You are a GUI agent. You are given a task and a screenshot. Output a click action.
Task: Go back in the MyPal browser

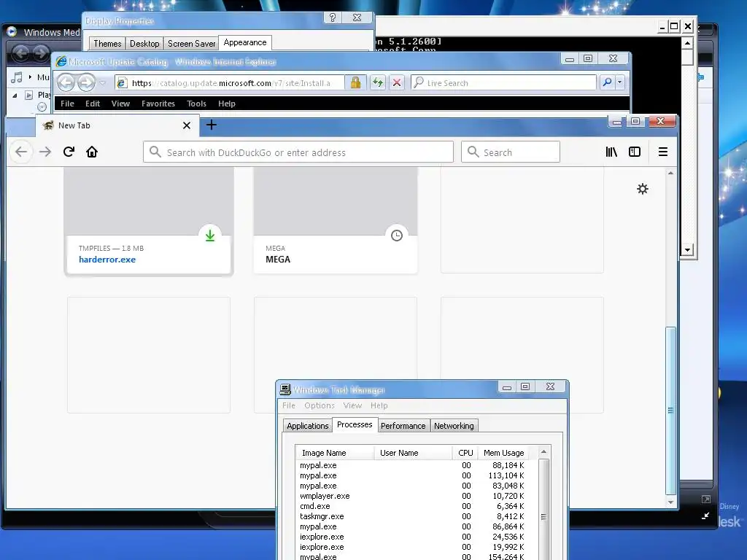point(21,152)
